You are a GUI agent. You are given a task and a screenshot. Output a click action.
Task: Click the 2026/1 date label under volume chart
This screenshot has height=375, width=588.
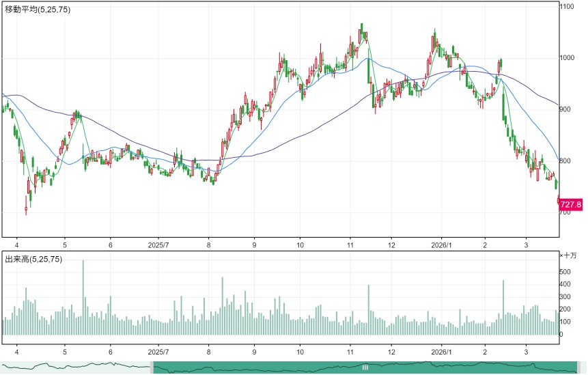pos(441,352)
